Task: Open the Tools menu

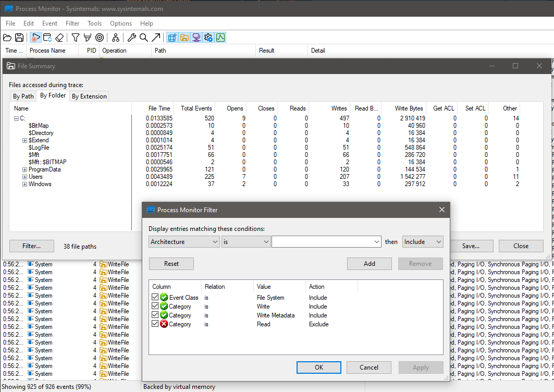Action: pyautogui.click(x=95, y=23)
